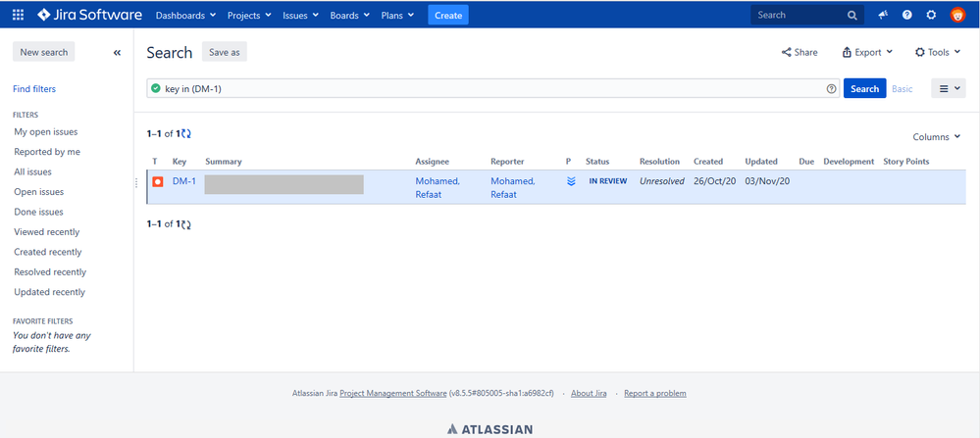Sort by Key column header
The image size is (980, 438).
[x=180, y=162]
